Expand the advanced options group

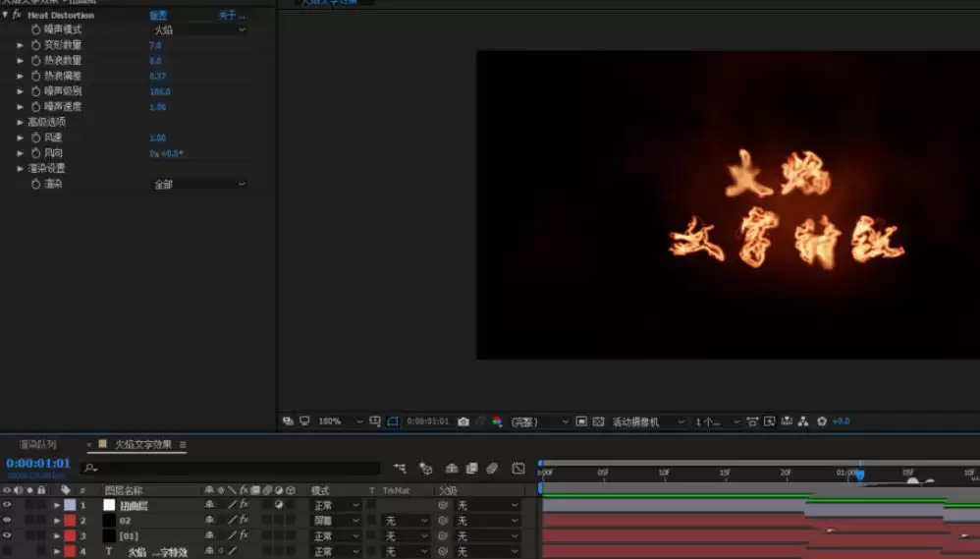pyautogui.click(x=20, y=122)
